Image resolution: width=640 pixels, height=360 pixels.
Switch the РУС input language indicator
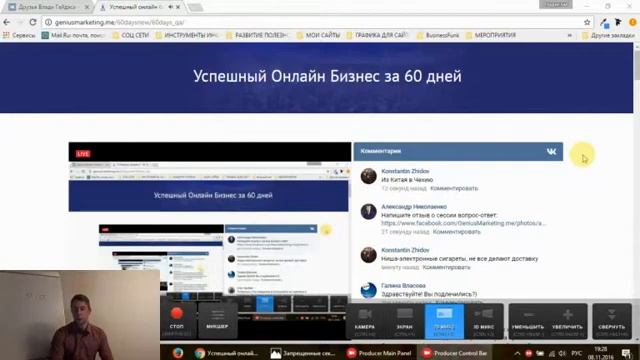point(576,353)
